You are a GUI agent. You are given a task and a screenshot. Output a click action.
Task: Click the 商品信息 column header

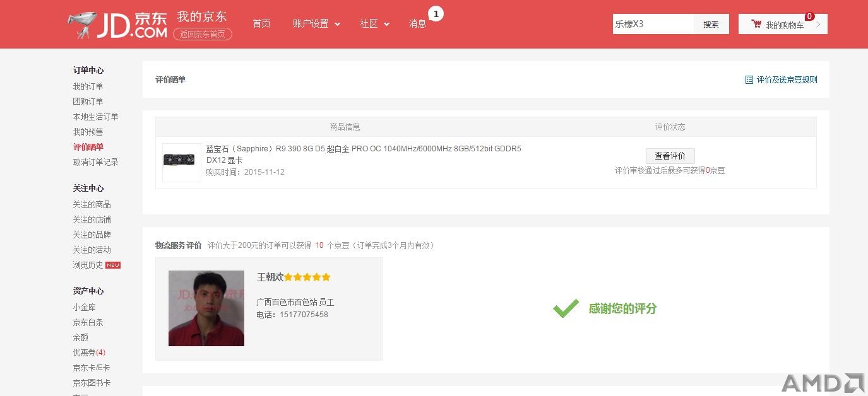point(345,127)
